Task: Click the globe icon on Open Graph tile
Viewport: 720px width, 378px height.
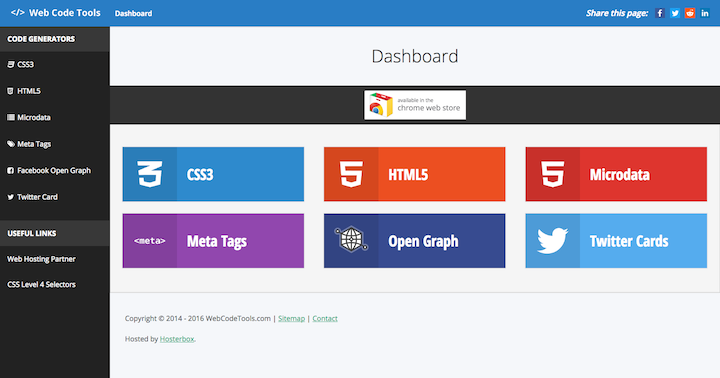Action: coord(351,239)
